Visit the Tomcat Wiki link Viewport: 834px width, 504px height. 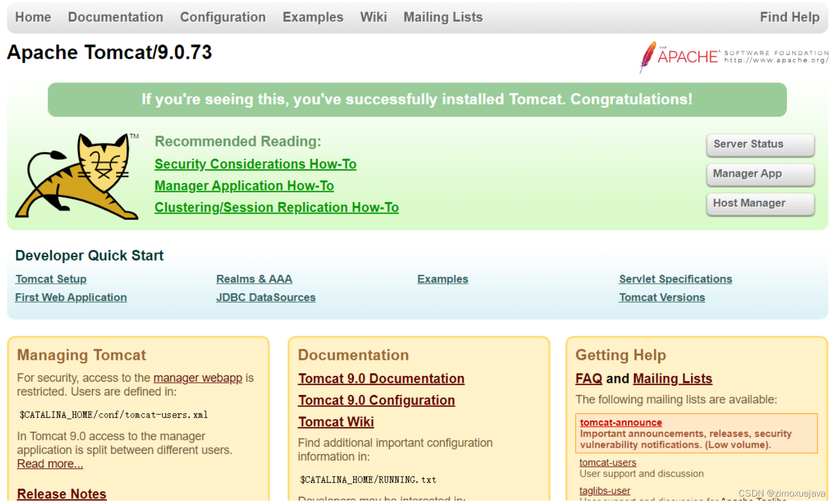click(336, 422)
